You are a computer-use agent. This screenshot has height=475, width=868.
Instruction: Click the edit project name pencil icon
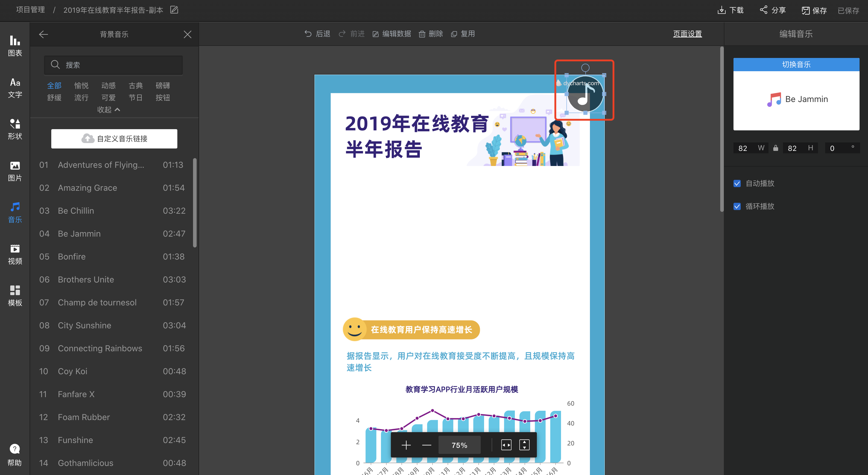pyautogui.click(x=174, y=10)
